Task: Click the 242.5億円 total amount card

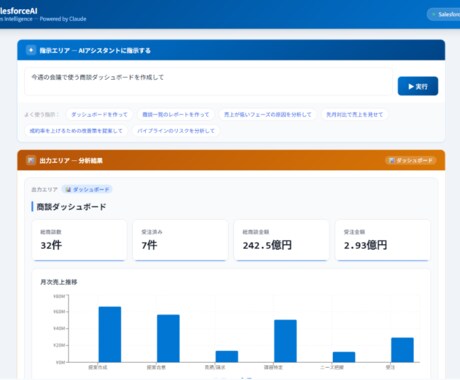Action: [281, 240]
